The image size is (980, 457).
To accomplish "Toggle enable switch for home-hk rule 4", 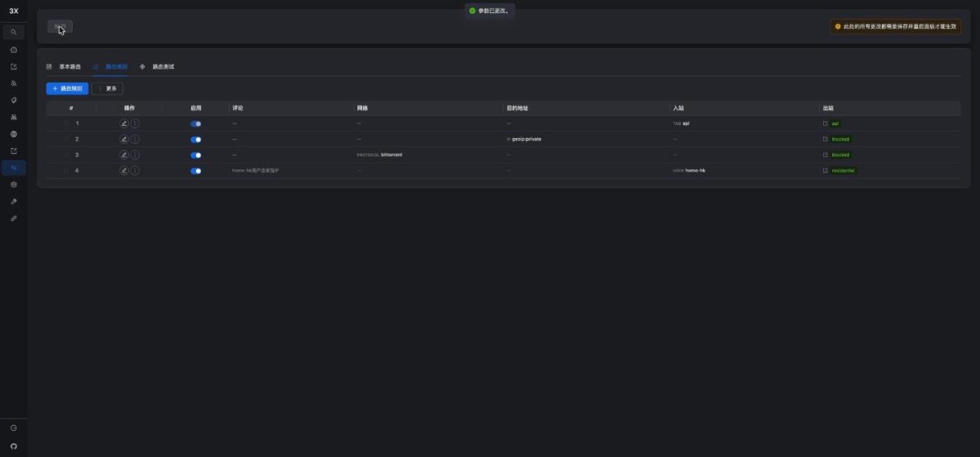I will (195, 171).
